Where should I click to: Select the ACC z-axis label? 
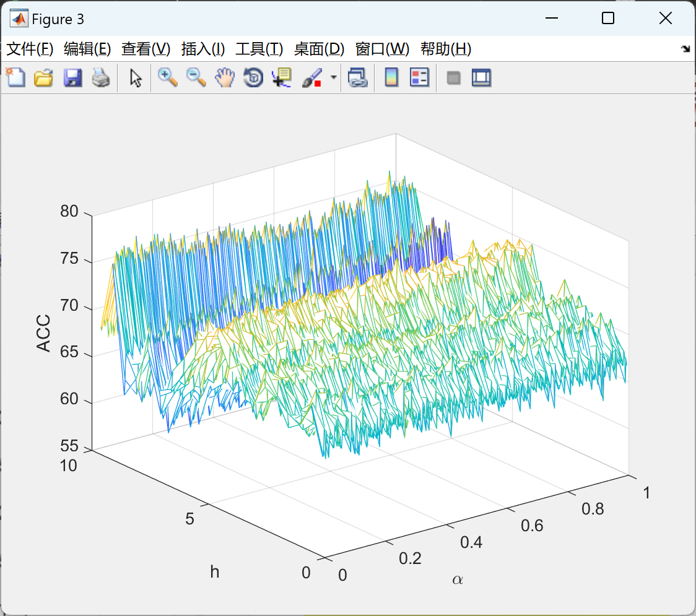(43, 333)
